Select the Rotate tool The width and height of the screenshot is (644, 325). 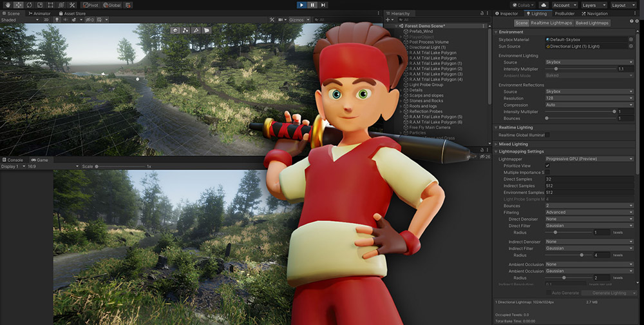click(29, 5)
